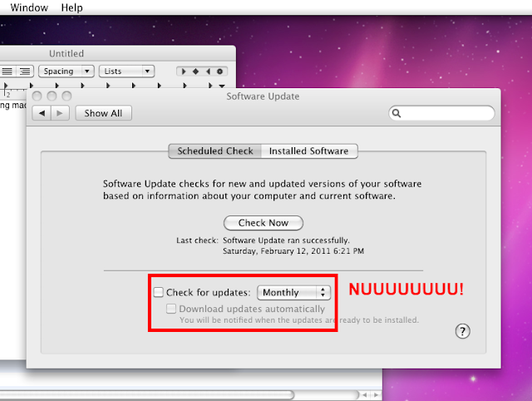Screen dimensions: 532x401
Task: Click horizontal scrollbar of Untitled window
Action: 146,394
